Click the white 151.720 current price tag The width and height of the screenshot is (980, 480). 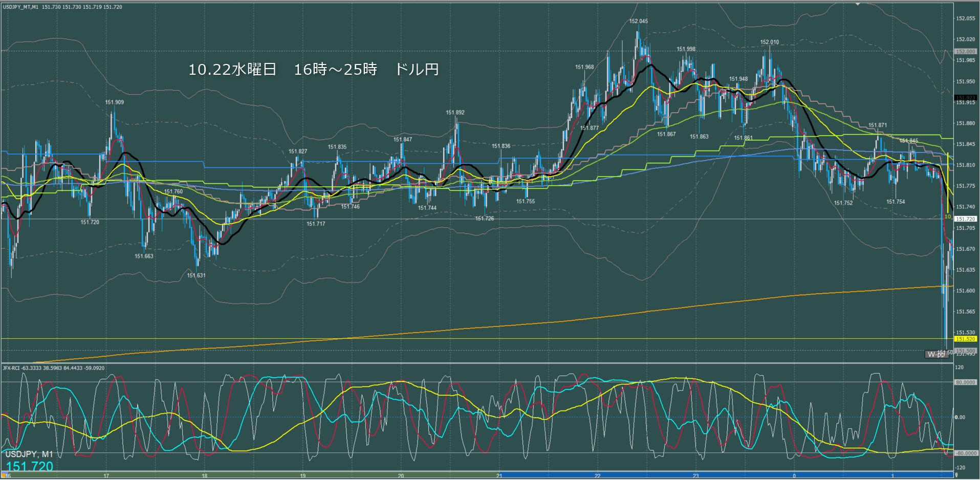[x=965, y=219]
